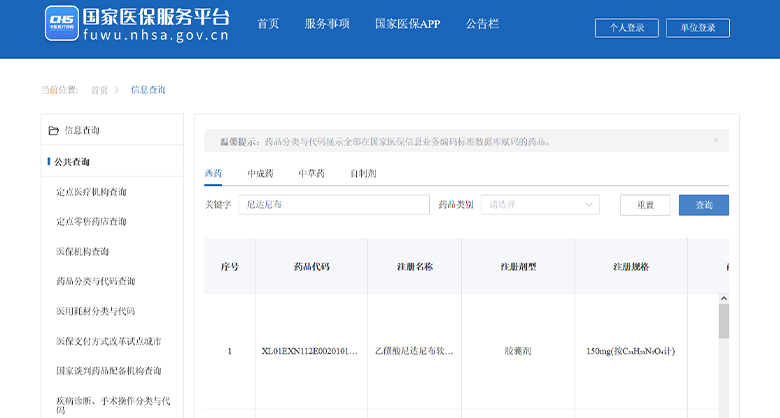Click the folder icon beside 信息查询
The height and width of the screenshot is (418, 780).
point(54,130)
